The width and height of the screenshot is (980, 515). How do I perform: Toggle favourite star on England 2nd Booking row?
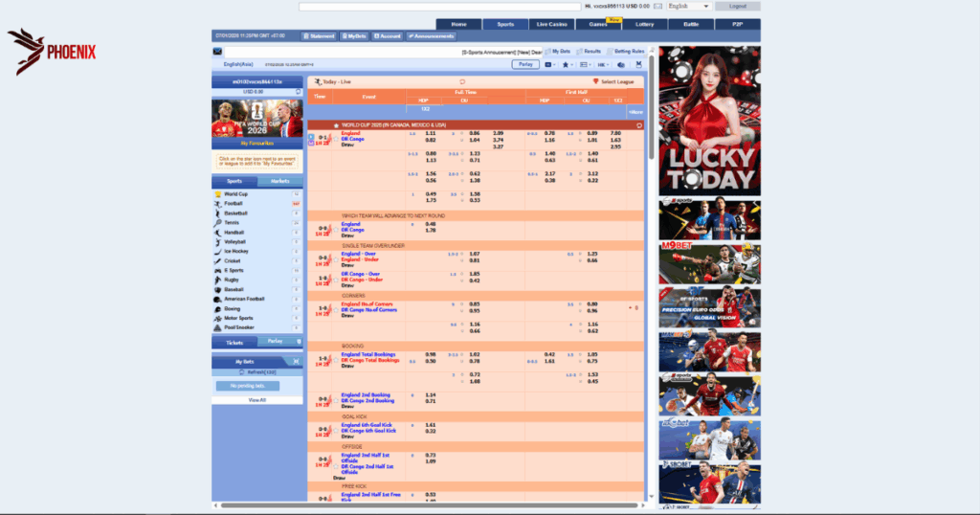[x=336, y=401]
